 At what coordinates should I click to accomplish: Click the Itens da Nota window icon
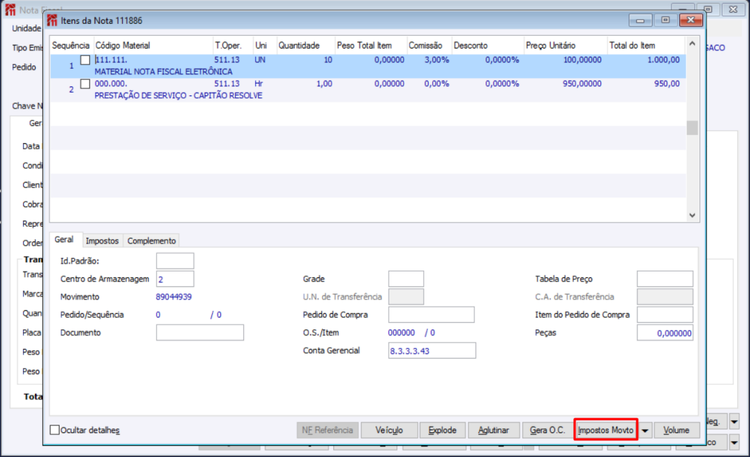(x=52, y=21)
